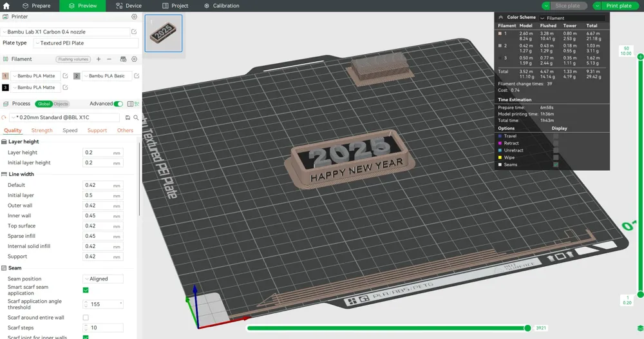Click the Line width section icon

[x=4, y=174]
